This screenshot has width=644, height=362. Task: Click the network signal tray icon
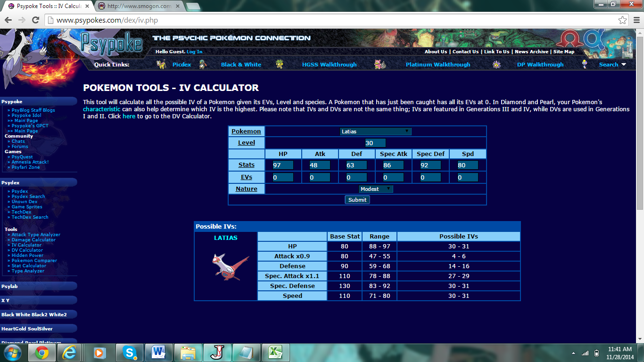tap(585, 353)
